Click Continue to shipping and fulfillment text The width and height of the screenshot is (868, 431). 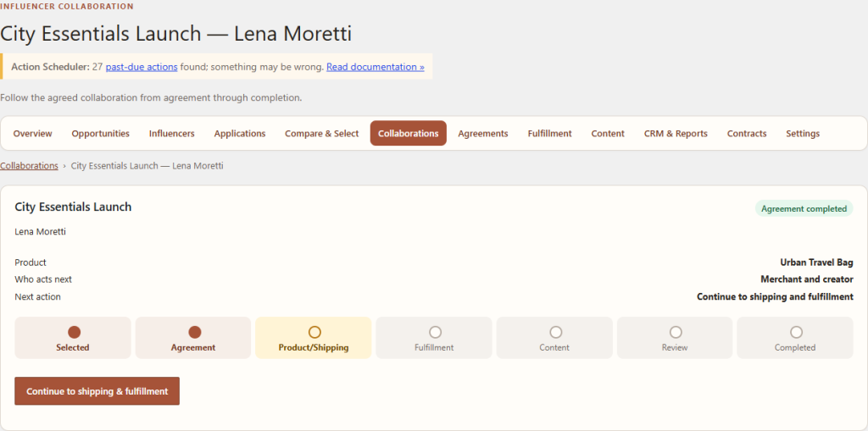[x=775, y=296]
